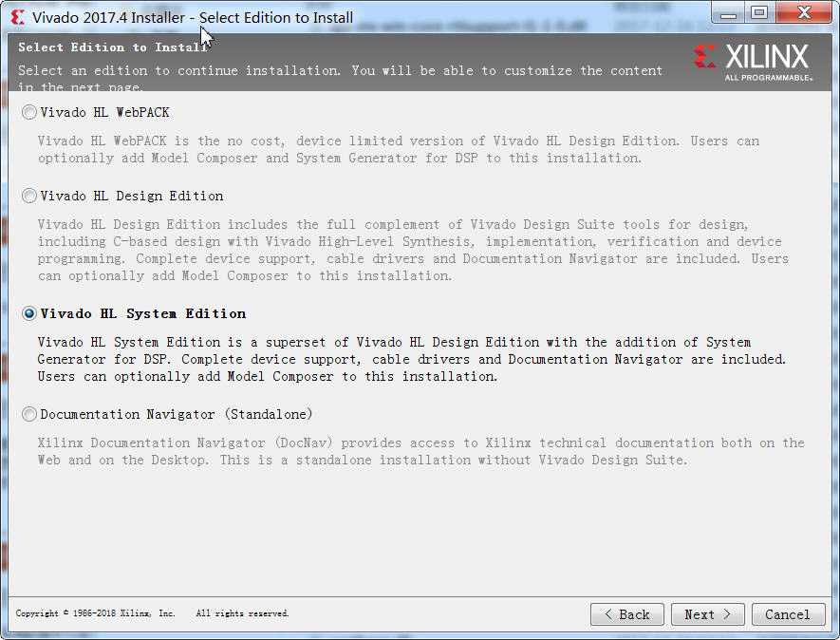Proceed with the Next button
840x640 pixels.
pyautogui.click(x=708, y=614)
